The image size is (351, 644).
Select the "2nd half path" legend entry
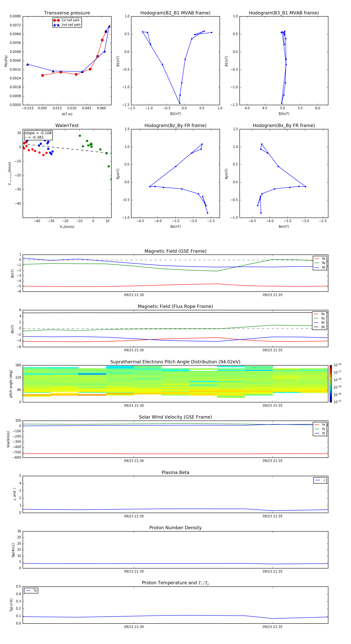pyautogui.click(x=67, y=25)
